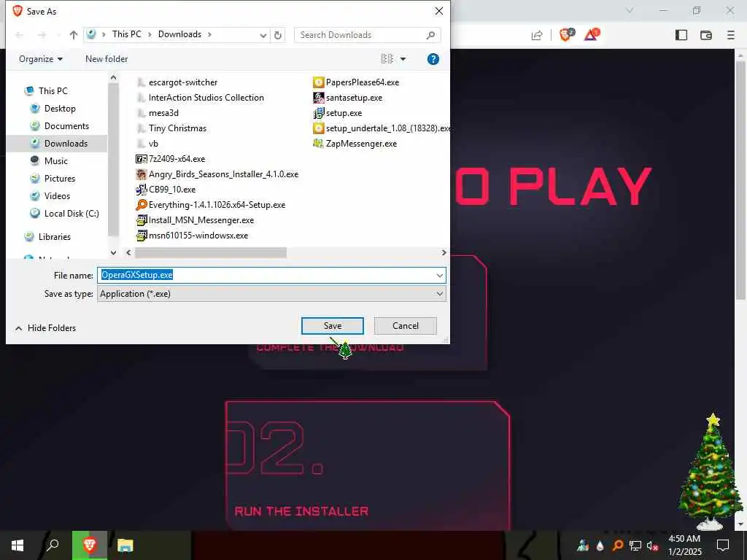This screenshot has height=560, width=747.
Task: Expand the chevron after This PC in the path
Action: click(150, 34)
